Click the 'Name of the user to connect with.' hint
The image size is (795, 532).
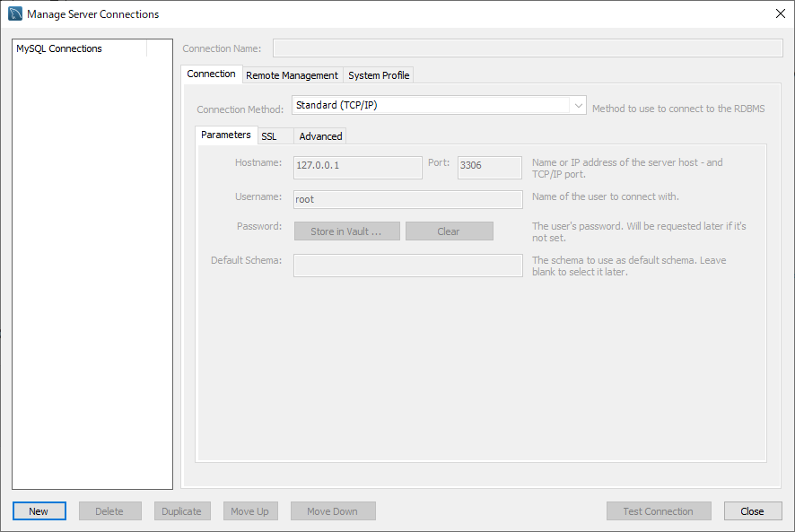(x=606, y=196)
